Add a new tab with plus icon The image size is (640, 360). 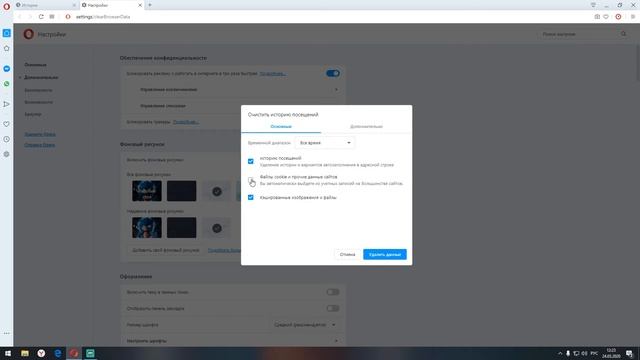click(150, 5)
